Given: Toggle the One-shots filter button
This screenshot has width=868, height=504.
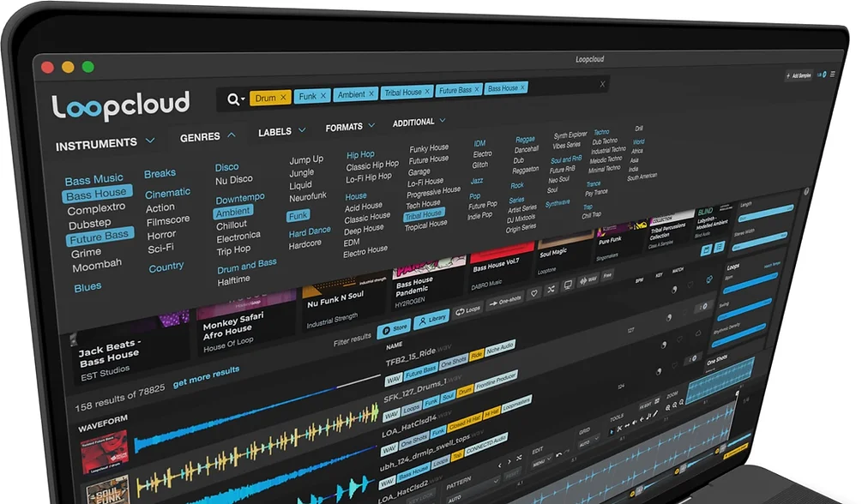Looking at the screenshot, I should [x=505, y=302].
